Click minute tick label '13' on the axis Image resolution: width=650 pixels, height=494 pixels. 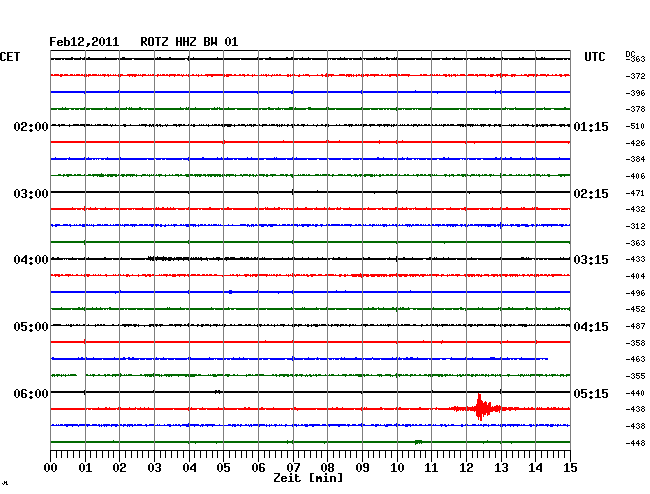(x=501, y=468)
